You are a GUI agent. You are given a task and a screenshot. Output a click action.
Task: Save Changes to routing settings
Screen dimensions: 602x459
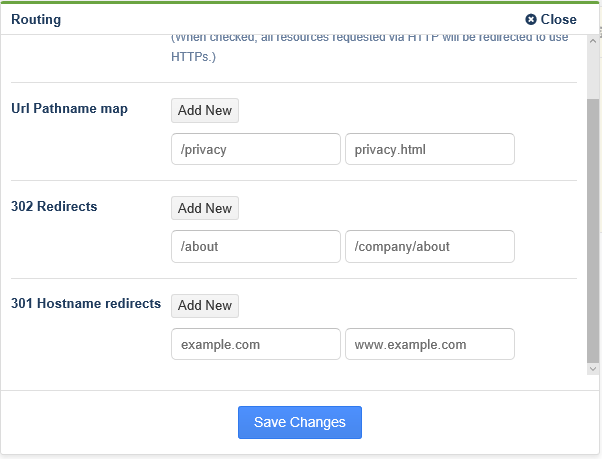point(300,422)
